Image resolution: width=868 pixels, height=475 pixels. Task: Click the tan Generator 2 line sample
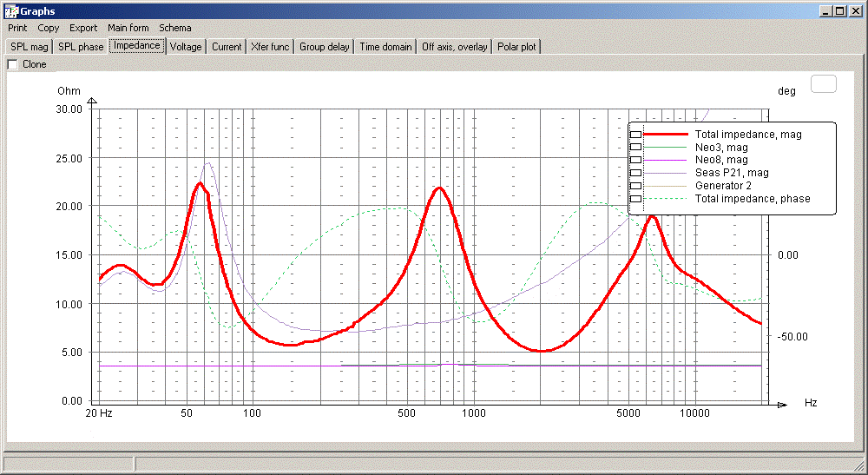coord(666,186)
